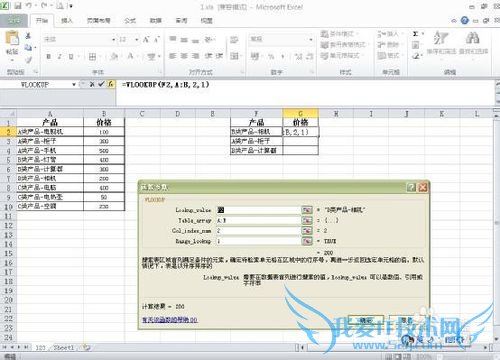Click the Col_index_num input field

[258, 231]
